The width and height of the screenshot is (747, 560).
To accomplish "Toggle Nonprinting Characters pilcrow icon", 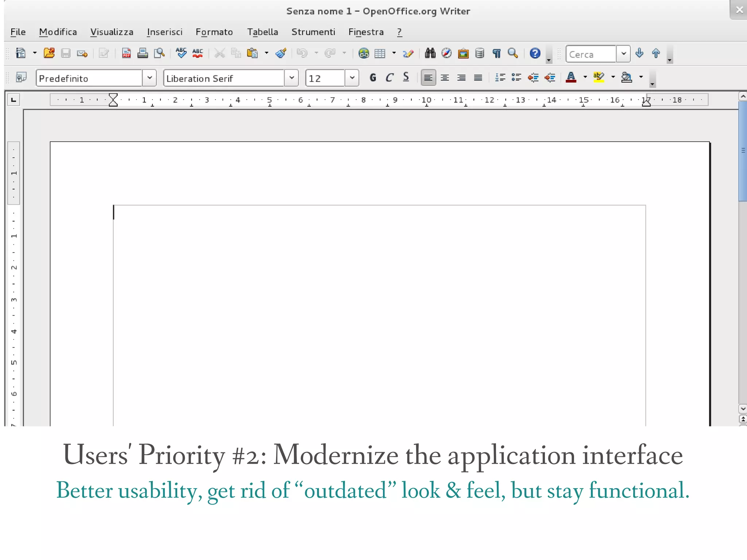I will click(x=496, y=53).
